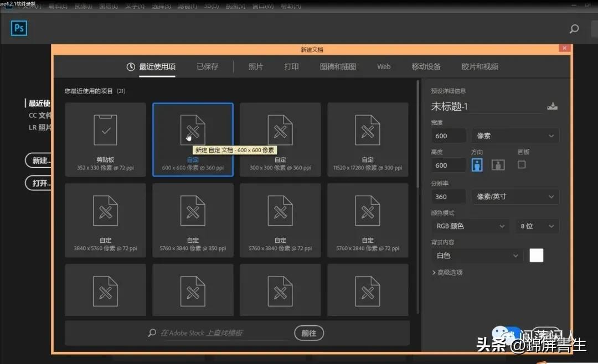Click the white background color swatch
Viewport: 598px width, 364px height.
tap(536, 255)
